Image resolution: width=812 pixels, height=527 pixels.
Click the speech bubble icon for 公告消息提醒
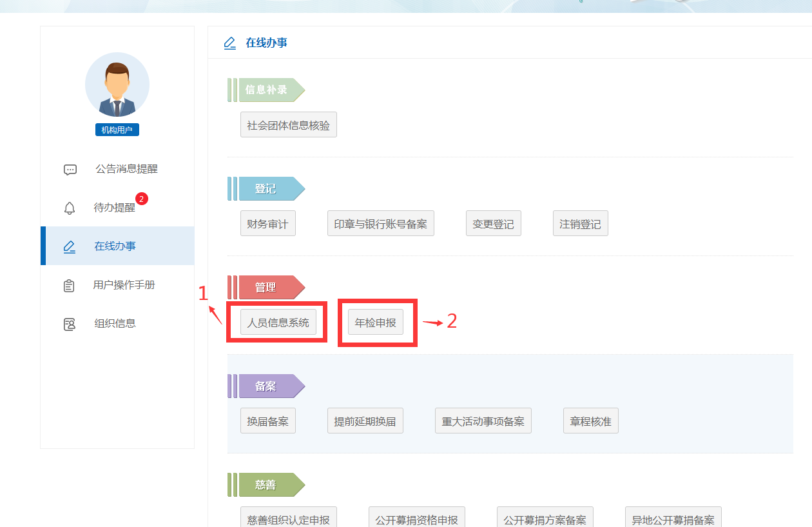[70, 170]
